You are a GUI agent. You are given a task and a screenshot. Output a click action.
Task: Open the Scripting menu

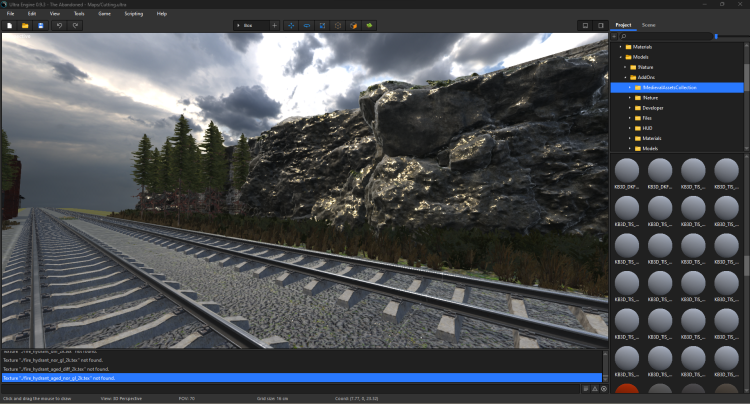click(x=133, y=14)
